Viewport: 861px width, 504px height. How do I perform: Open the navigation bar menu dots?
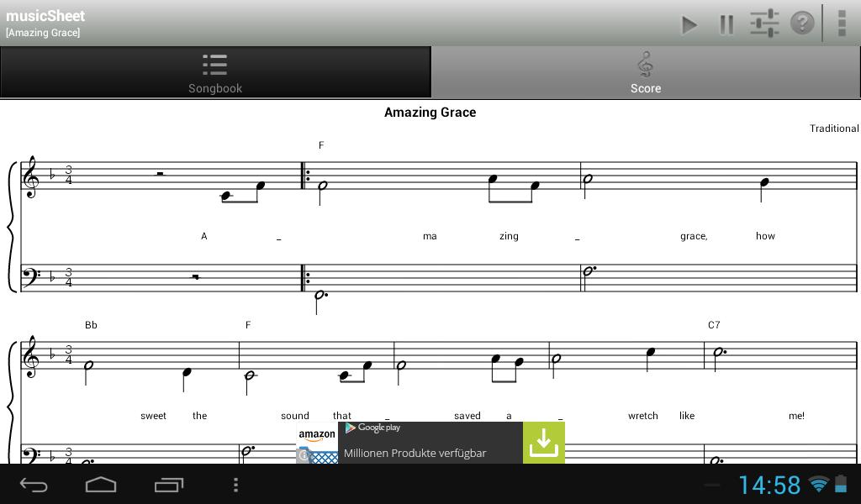235,485
